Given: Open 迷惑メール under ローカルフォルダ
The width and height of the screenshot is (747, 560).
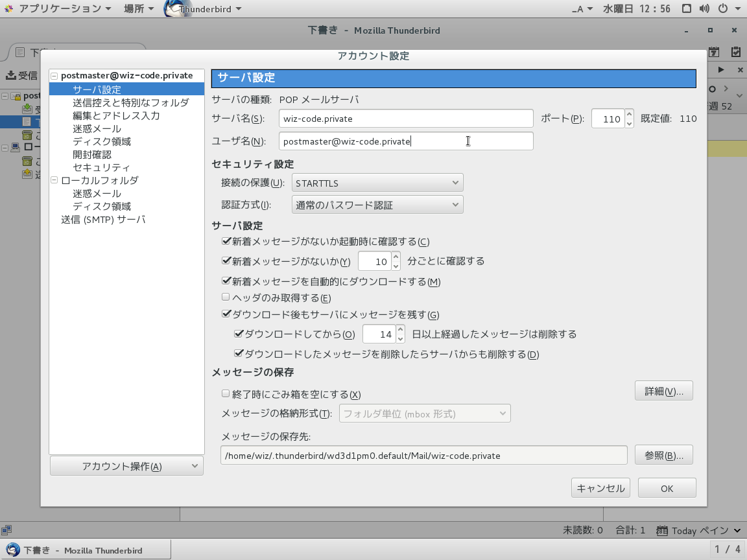Looking at the screenshot, I should pos(97,193).
